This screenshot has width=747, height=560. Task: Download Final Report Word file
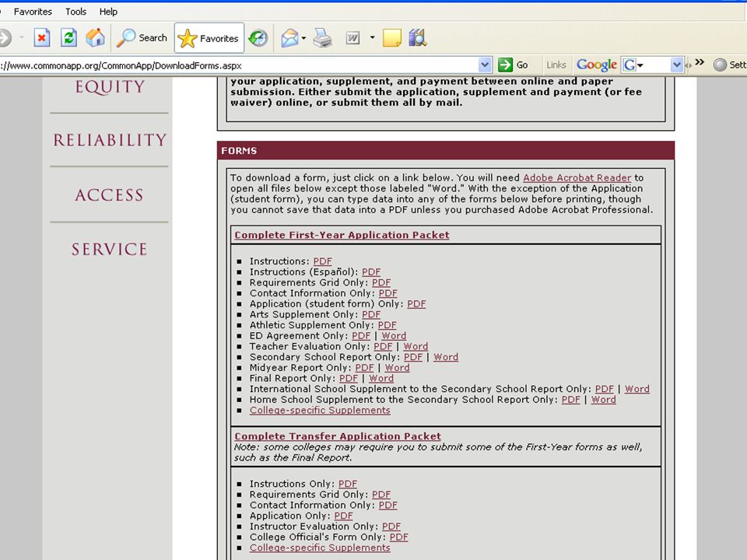381,378
